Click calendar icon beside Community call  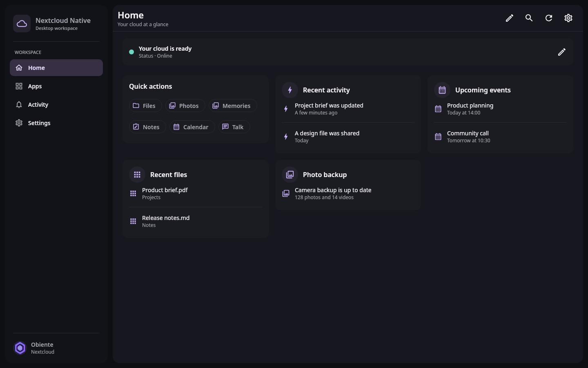[x=438, y=137]
